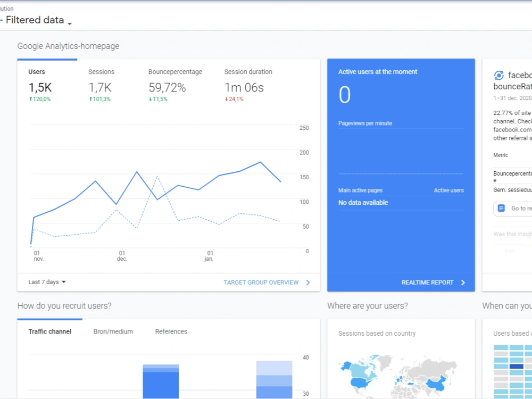Open the Realtime Report link
Image resolution: width=532 pixels, height=399 pixels.
pyautogui.click(x=427, y=282)
